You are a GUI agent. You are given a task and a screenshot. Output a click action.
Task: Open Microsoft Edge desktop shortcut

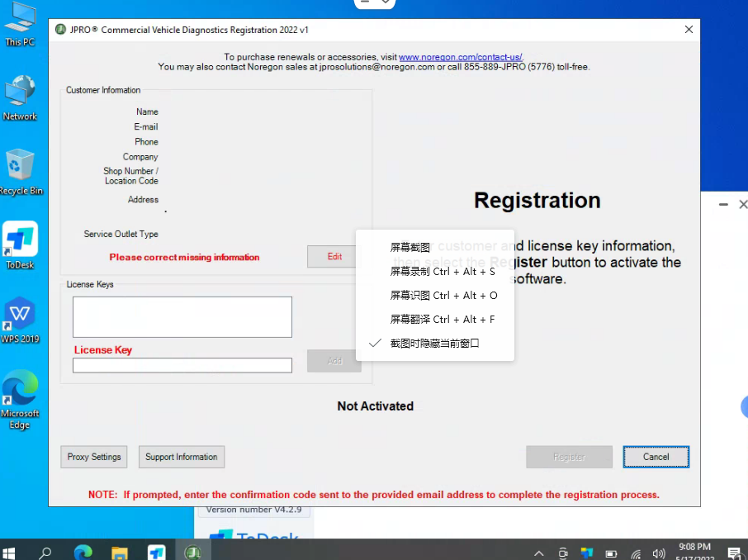point(20,400)
